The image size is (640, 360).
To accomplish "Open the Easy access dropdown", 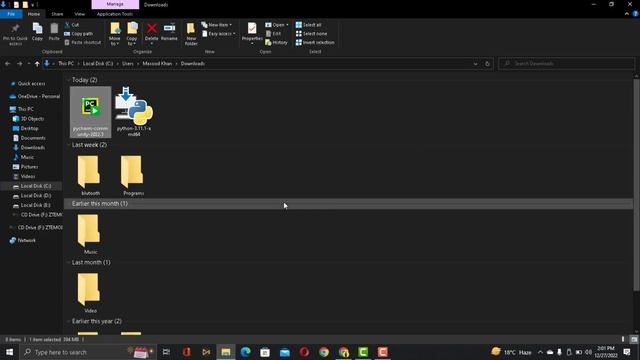I will click(219, 34).
